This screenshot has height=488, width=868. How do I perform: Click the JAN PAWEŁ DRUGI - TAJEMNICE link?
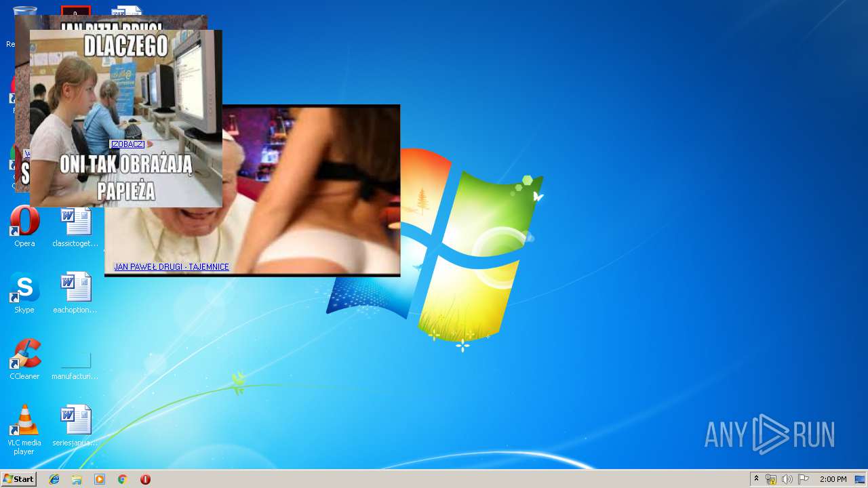click(x=172, y=267)
